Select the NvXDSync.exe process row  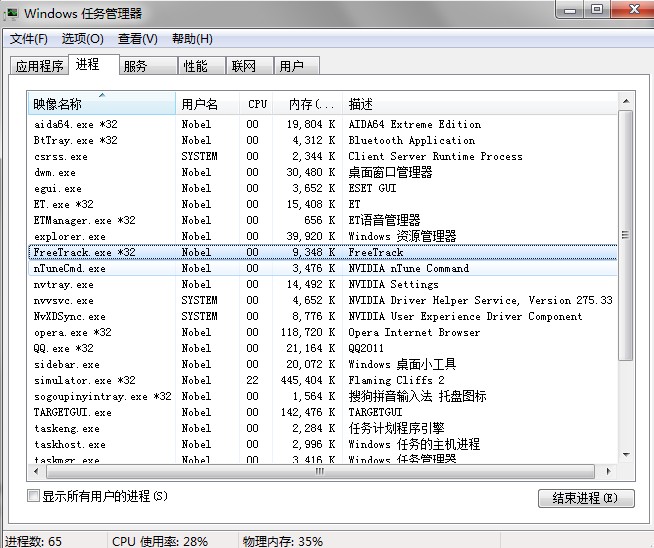pos(323,317)
